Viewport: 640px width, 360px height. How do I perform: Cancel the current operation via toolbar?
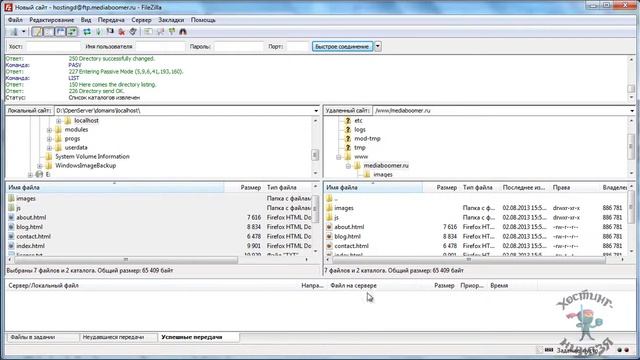point(110,31)
